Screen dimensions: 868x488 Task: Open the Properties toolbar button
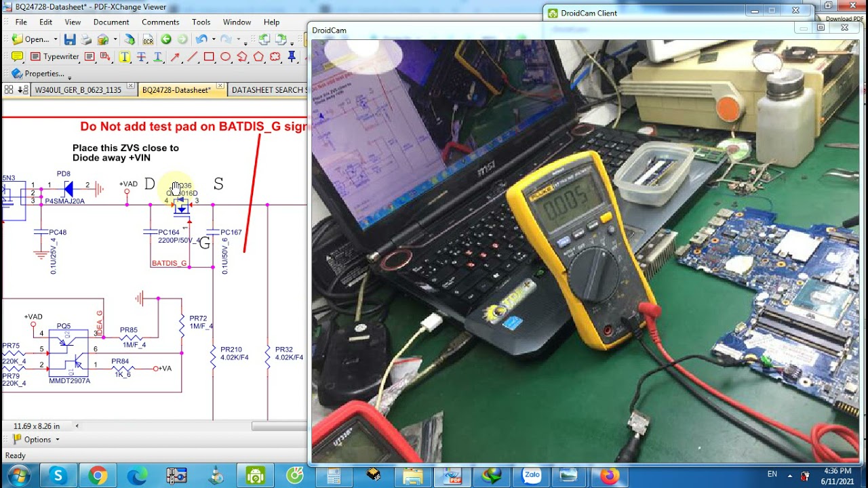coord(38,74)
